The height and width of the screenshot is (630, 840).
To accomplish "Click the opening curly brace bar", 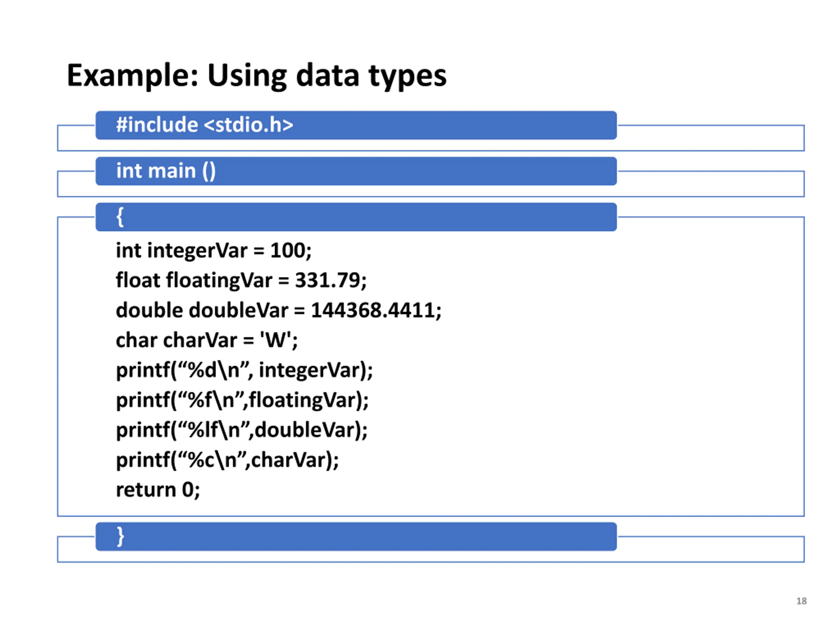I will (x=356, y=217).
